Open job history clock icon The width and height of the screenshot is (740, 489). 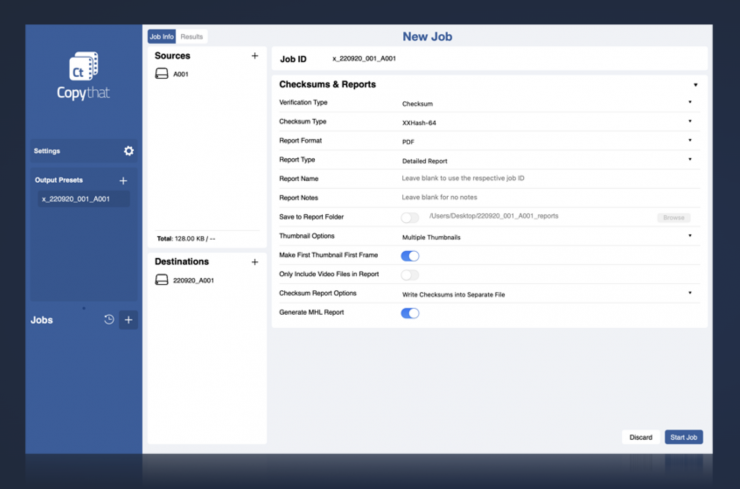click(109, 320)
